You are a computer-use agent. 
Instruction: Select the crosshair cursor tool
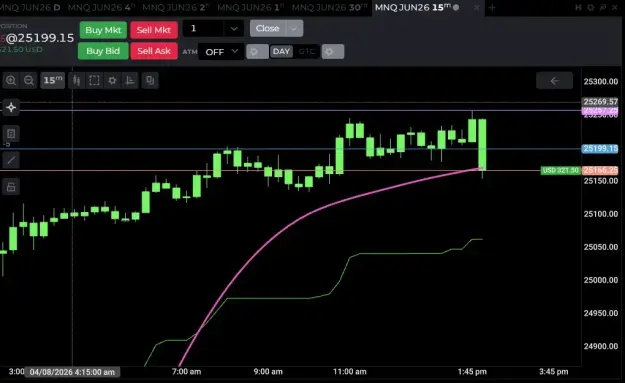[x=11, y=107]
